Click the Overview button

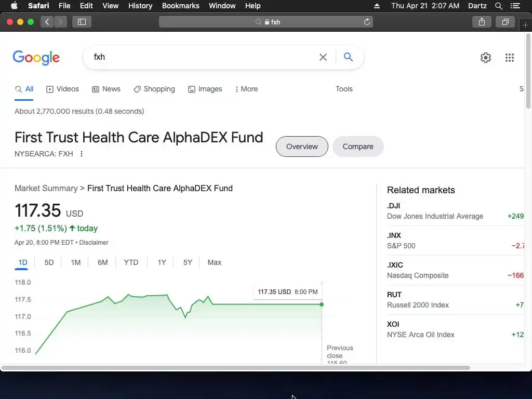point(302,147)
